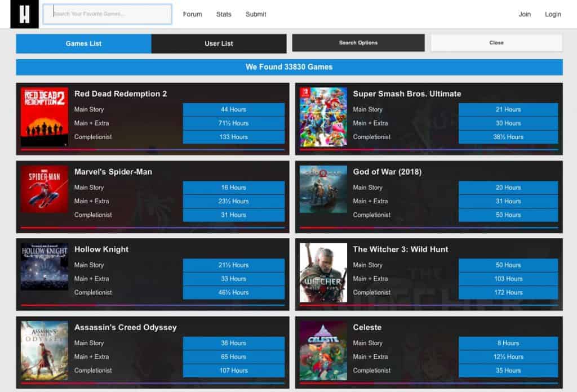Click the search games input field

click(x=107, y=14)
